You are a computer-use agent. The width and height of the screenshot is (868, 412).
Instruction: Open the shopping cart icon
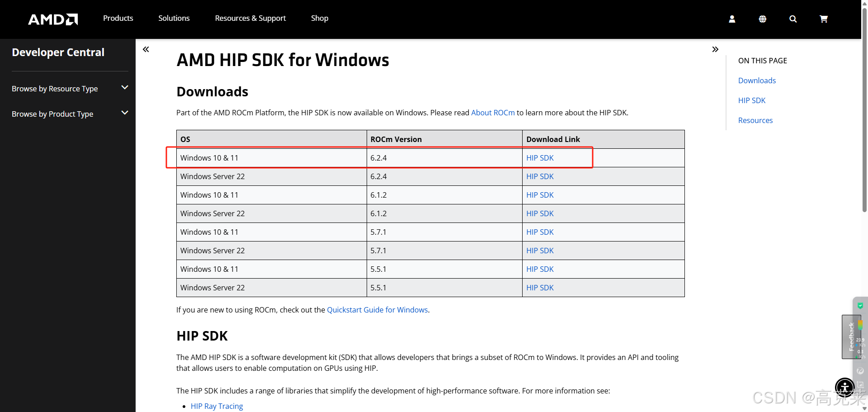point(823,19)
